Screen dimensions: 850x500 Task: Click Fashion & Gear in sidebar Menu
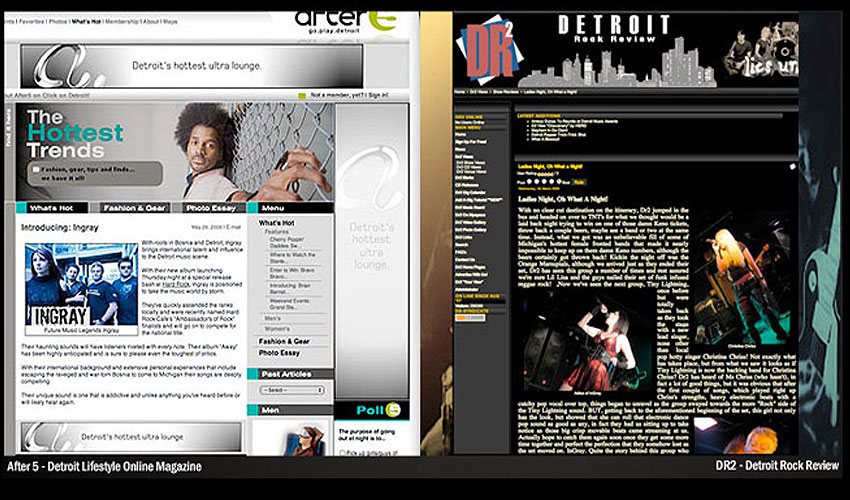coord(284,341)
